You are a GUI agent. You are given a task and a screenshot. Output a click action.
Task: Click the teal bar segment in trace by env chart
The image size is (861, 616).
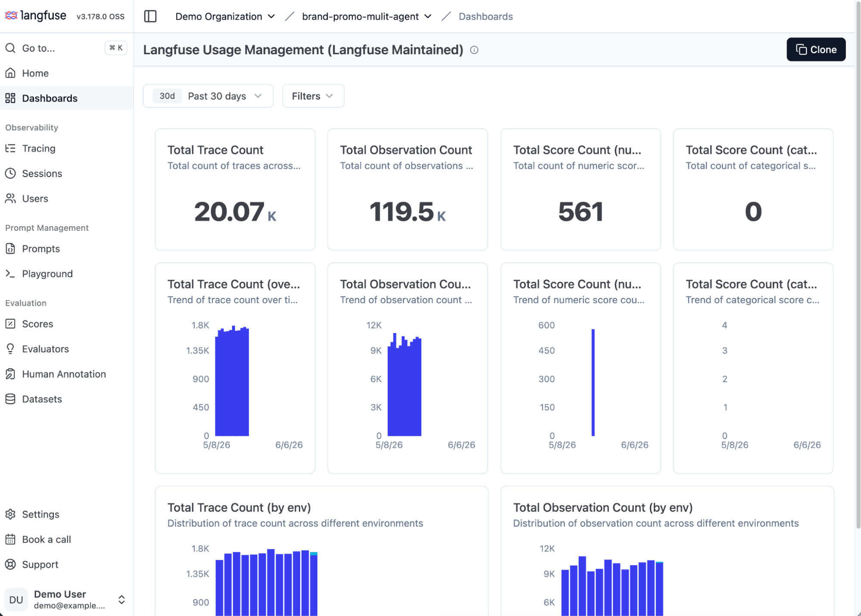[x=314, y=554]
